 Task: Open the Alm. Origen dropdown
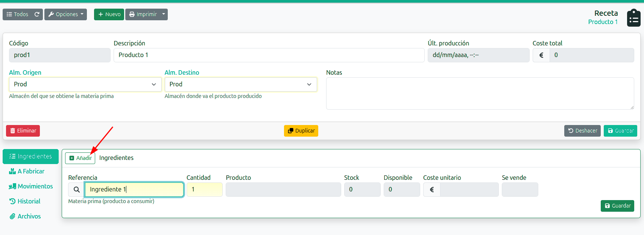point(85,84)
